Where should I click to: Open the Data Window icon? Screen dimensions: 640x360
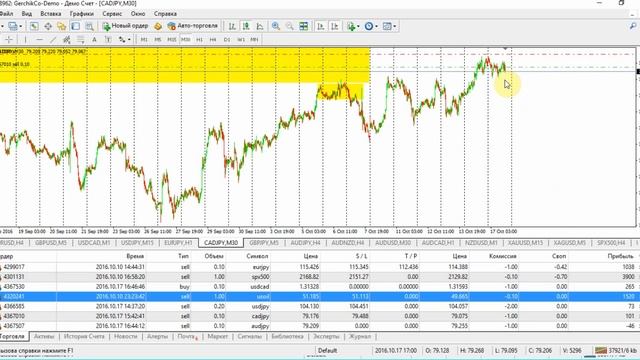pyautogui.click(x=48, y=26)
